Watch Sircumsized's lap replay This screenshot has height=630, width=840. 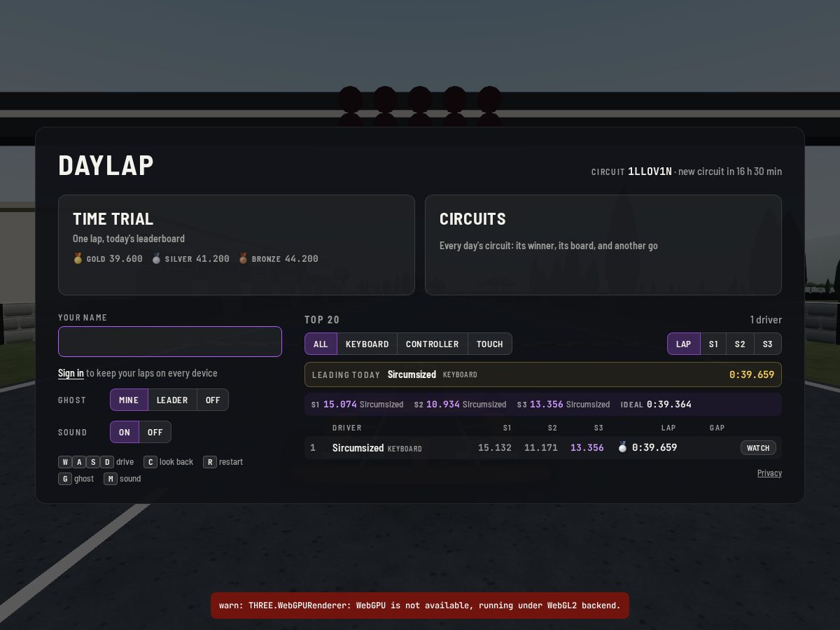pyautogui.click(x=758, y=448)
